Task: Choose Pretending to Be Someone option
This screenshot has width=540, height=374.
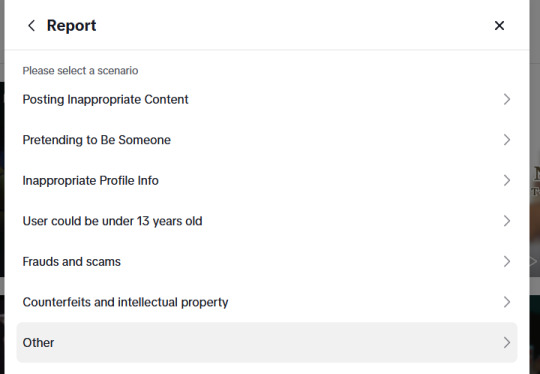Action: click(267, 140)
